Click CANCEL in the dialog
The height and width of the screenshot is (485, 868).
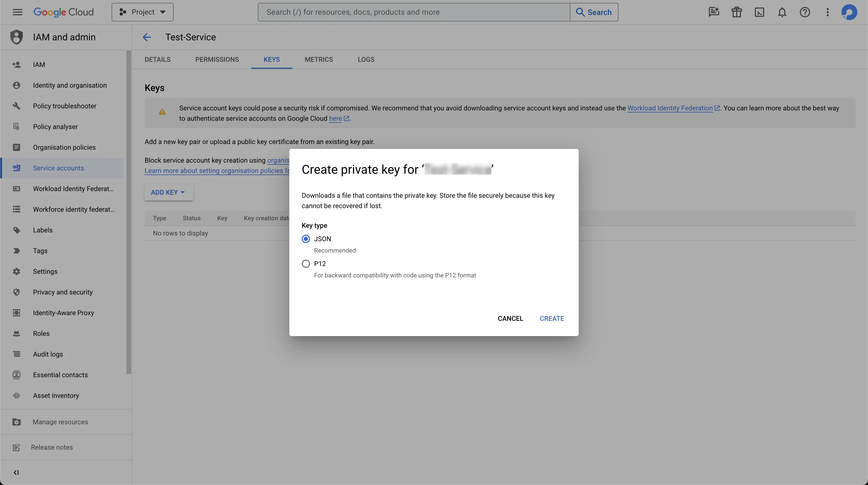pos(510,319)
